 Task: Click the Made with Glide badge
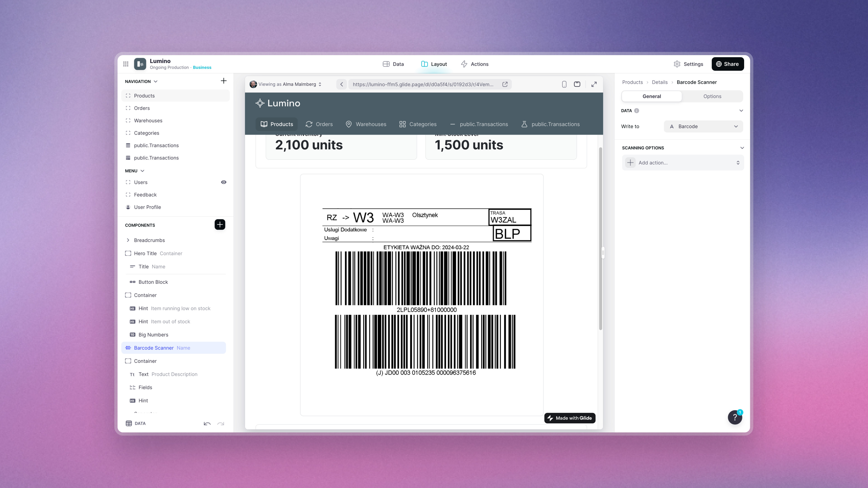pyautogui.click(x=570, y=418)
